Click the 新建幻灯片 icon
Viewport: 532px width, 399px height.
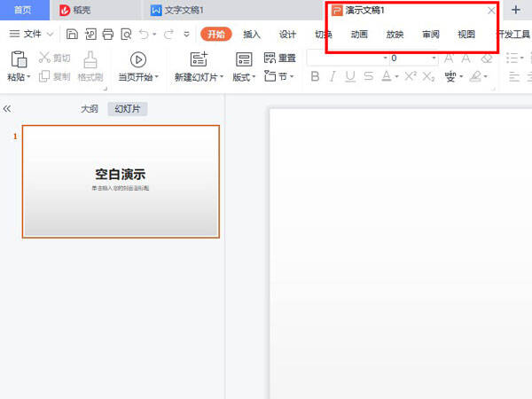(x=199, y=59)
